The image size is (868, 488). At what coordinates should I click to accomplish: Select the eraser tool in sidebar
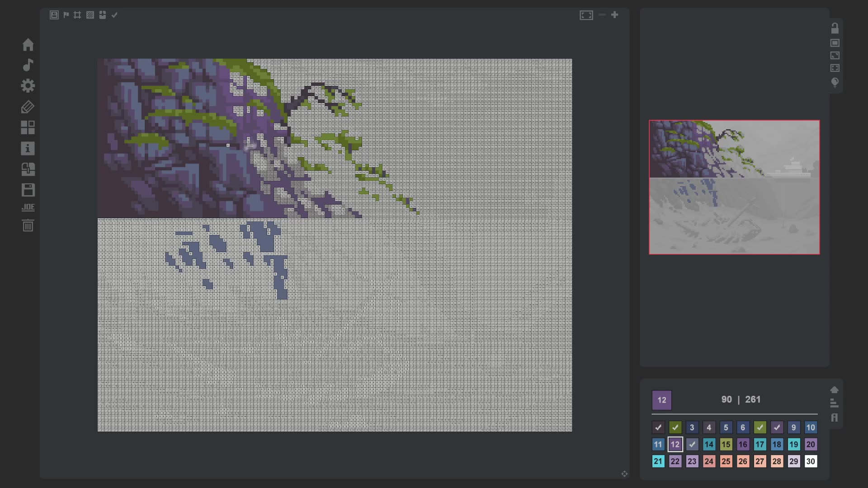click(28, 107)
